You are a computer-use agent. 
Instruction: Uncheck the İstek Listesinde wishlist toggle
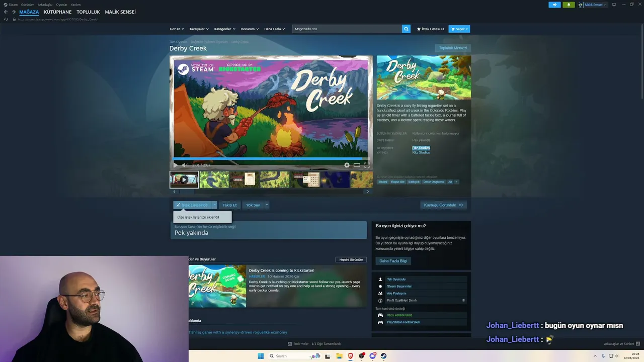[x=192, y=205]
